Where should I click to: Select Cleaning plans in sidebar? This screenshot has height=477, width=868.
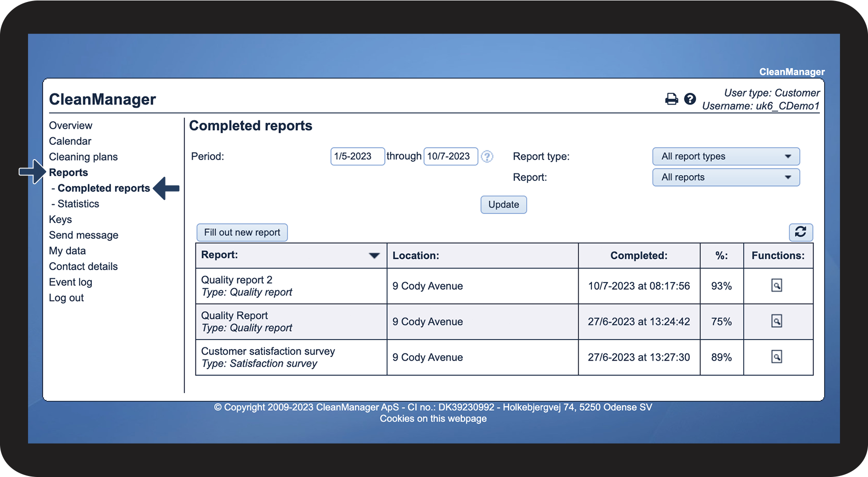pyautogui.click(x=84, y=157)
